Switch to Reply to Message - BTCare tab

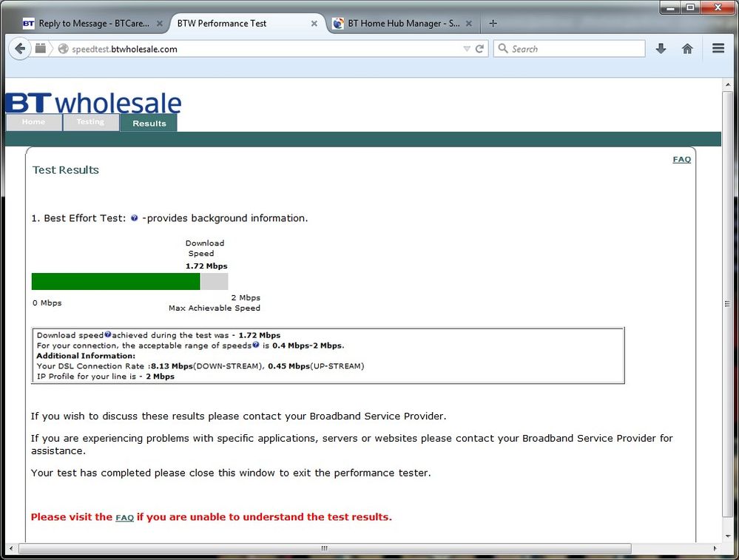coord(94,23)
